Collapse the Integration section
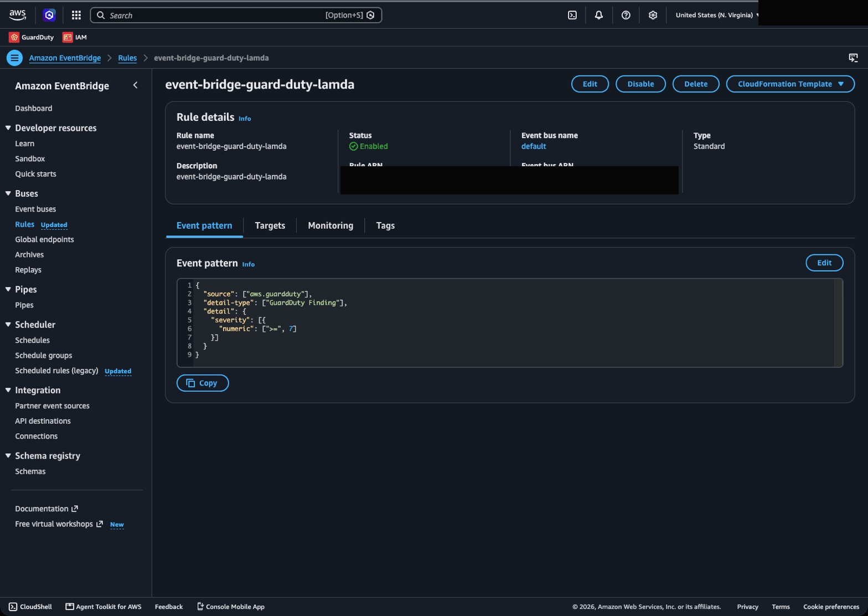 tap(8, 390)
